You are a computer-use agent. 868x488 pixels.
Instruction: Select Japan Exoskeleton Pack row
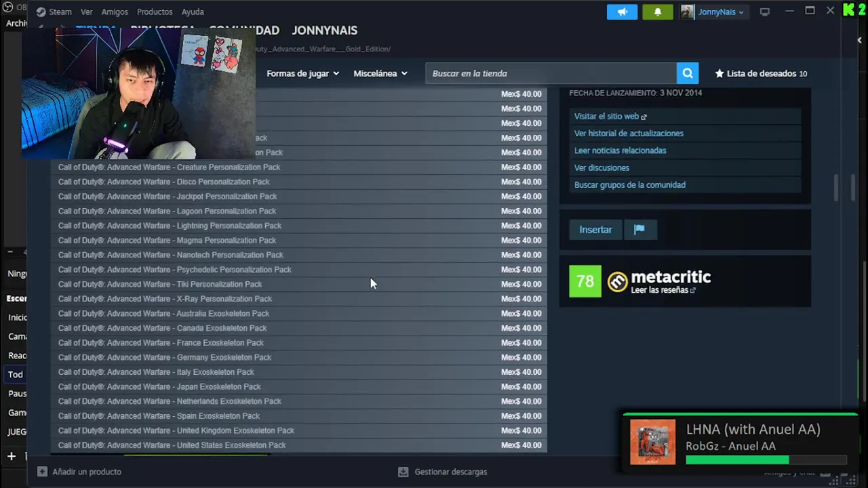(x=298, y=387)
